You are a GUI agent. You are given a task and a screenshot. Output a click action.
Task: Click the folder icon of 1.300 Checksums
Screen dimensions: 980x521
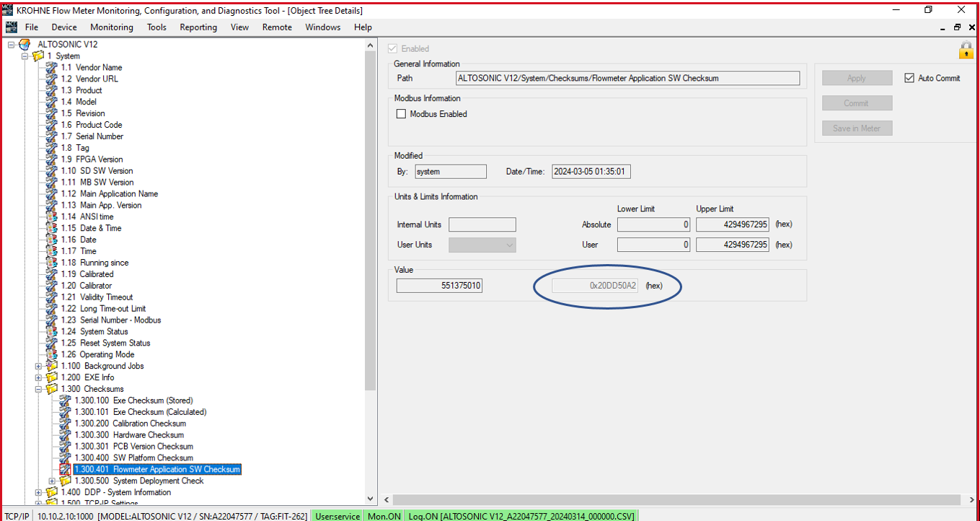point(52,389)
